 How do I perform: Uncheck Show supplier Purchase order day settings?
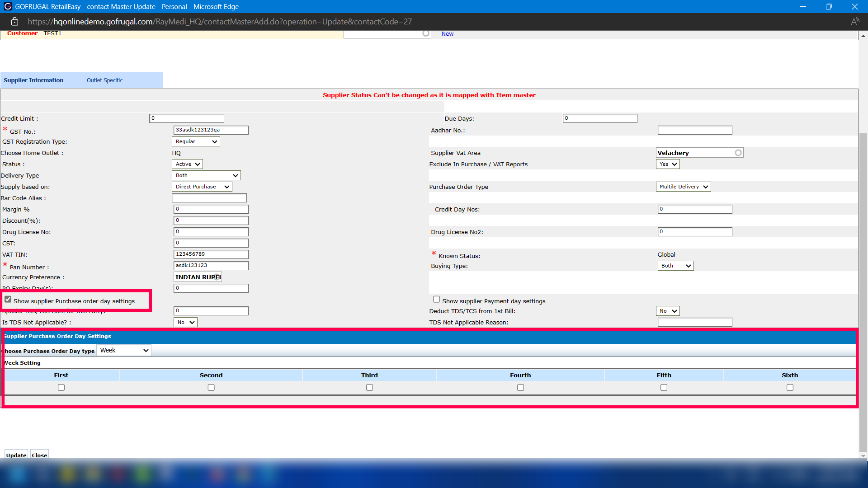[8, 300]
